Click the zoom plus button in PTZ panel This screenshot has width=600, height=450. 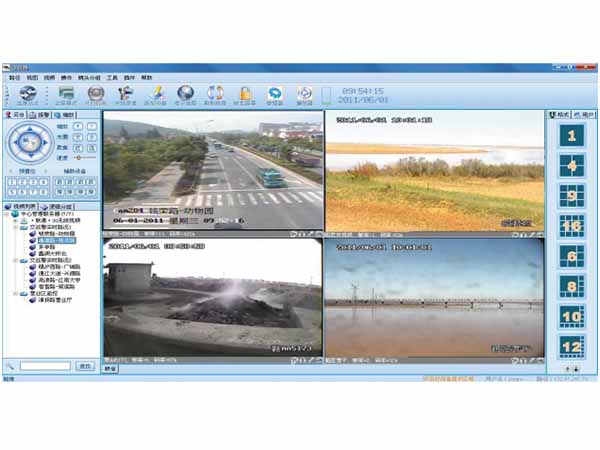click(78, 126)
